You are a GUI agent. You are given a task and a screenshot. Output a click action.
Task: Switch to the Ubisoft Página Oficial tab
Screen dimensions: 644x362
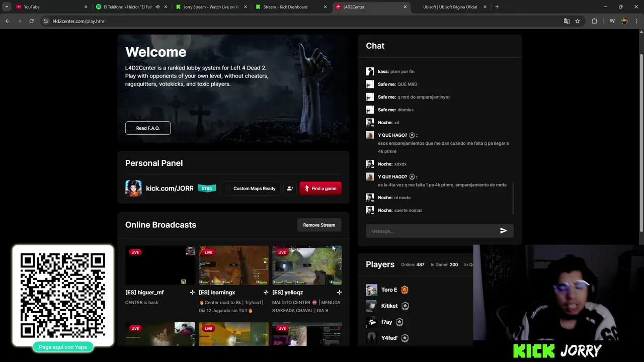[450, 7]
